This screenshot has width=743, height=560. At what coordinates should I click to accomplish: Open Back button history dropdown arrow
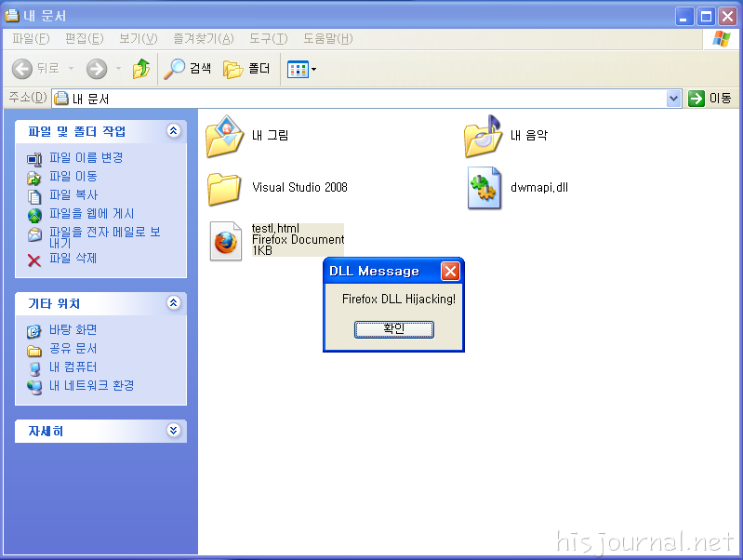coord(71,69)
